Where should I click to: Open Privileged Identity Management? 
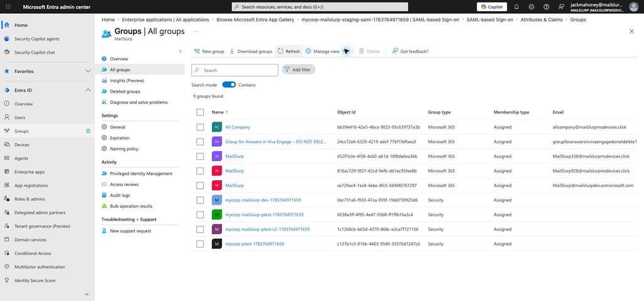click(140, 174)
